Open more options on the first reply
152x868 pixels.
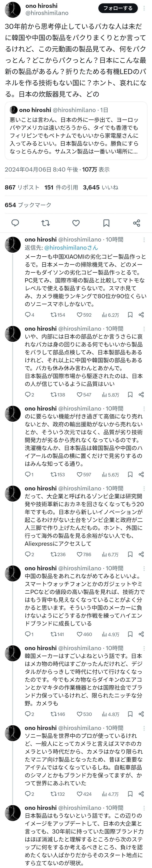pos(144,240)
